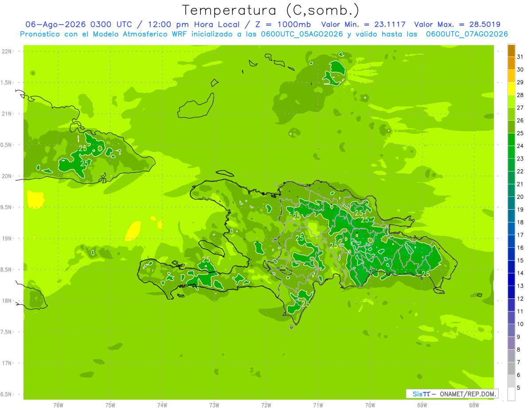Click the legend label '28'

pyautogui.click(x=520, y=95)
